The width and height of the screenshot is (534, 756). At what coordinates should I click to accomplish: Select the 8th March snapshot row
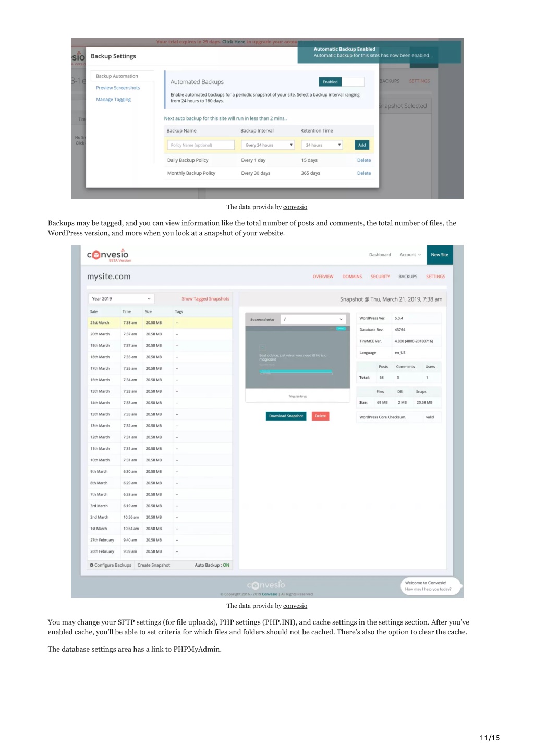(160, 483)
